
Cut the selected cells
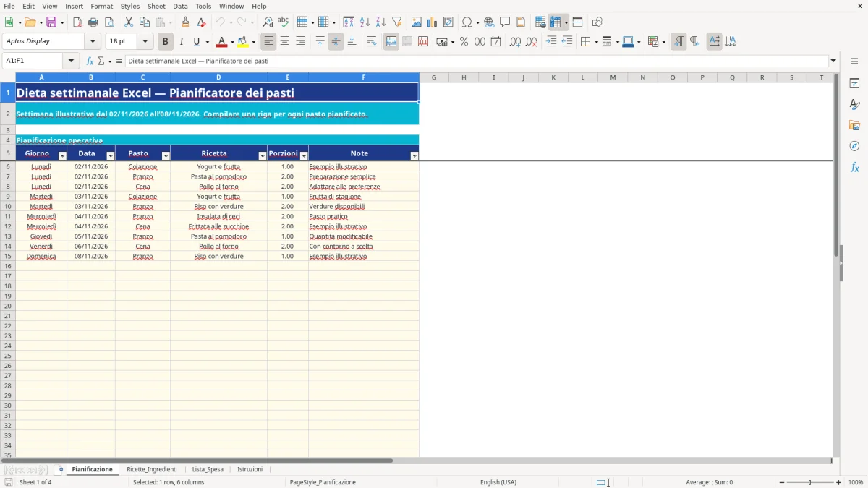point(129,22)
